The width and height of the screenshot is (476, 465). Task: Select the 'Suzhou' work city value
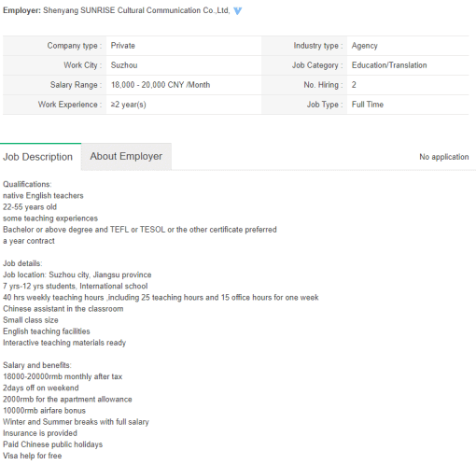point(124,65)
